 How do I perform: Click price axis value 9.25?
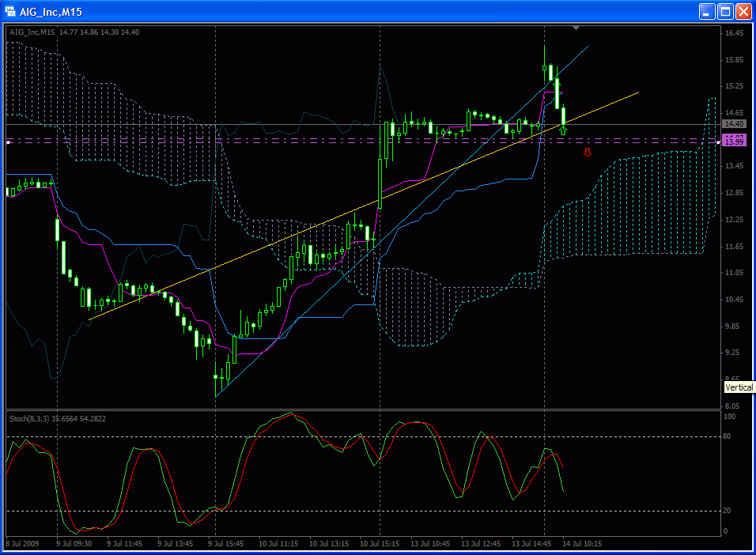click(732, 353)
